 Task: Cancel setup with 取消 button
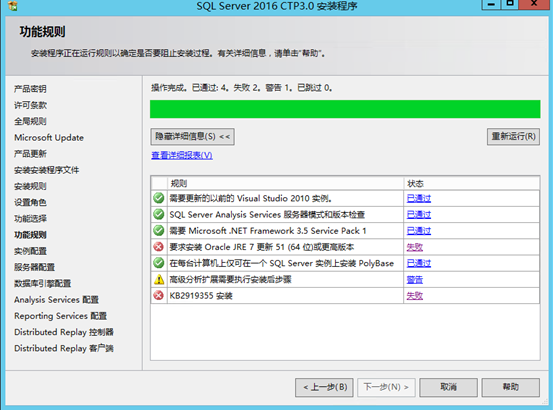[448, 387]
